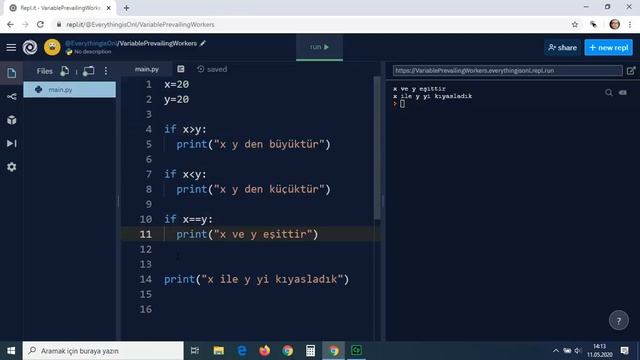Open the hamburger menu in Repl.it header
The height and width of the screenshot is (360, 640).
click(x=11, y=47)
